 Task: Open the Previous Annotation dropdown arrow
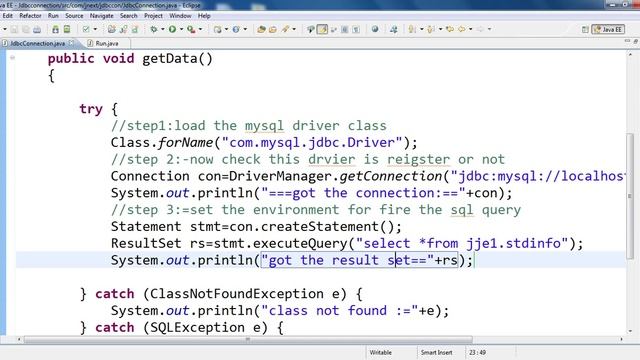point(440,29)
